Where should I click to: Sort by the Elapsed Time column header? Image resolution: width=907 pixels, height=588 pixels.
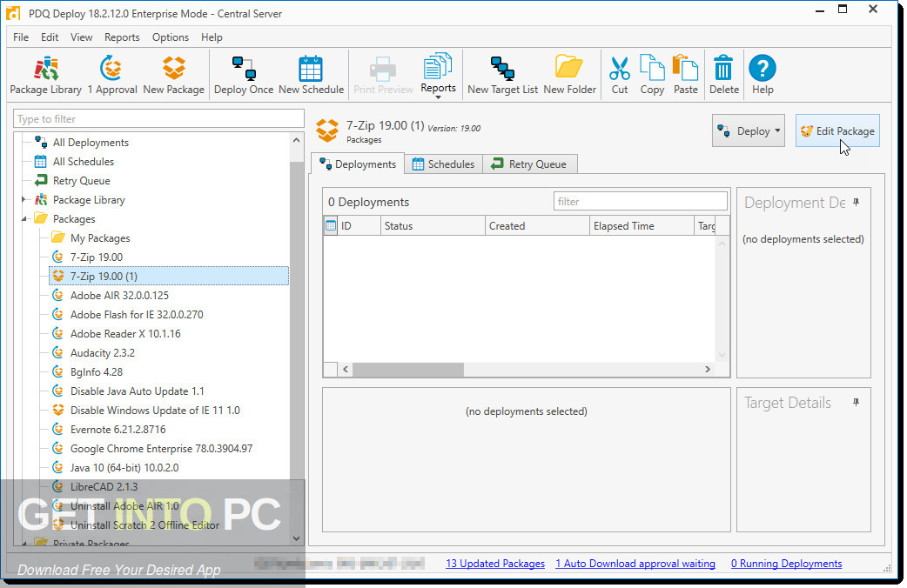642,225
